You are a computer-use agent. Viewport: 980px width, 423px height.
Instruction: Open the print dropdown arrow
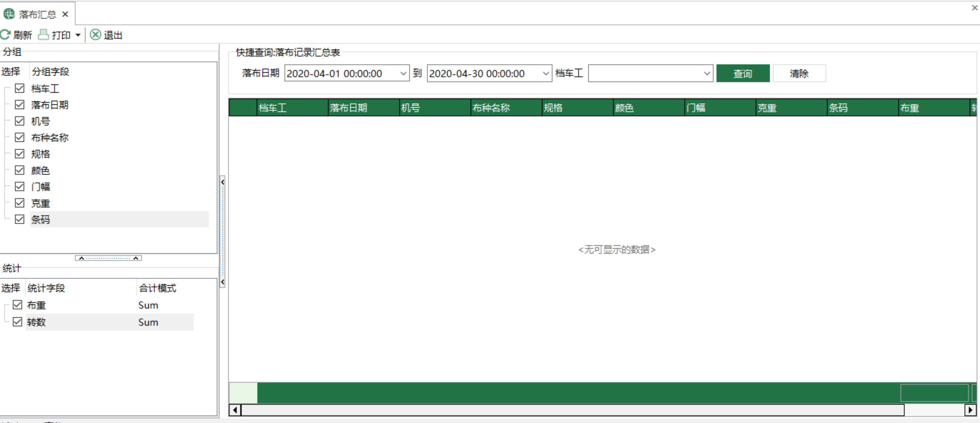pos(78,35)
